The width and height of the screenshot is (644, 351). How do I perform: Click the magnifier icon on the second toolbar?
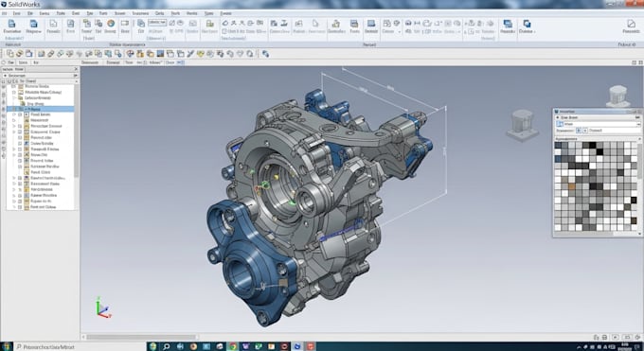coord(250,54)
